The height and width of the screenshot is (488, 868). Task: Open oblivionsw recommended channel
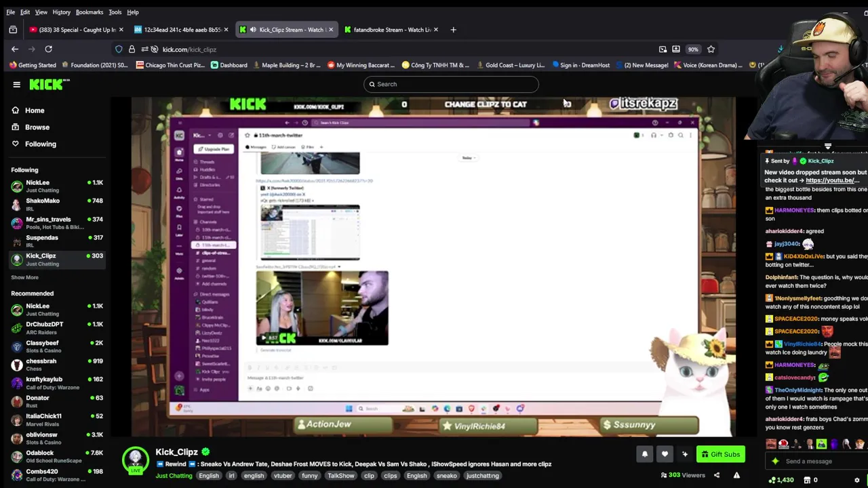57,438
